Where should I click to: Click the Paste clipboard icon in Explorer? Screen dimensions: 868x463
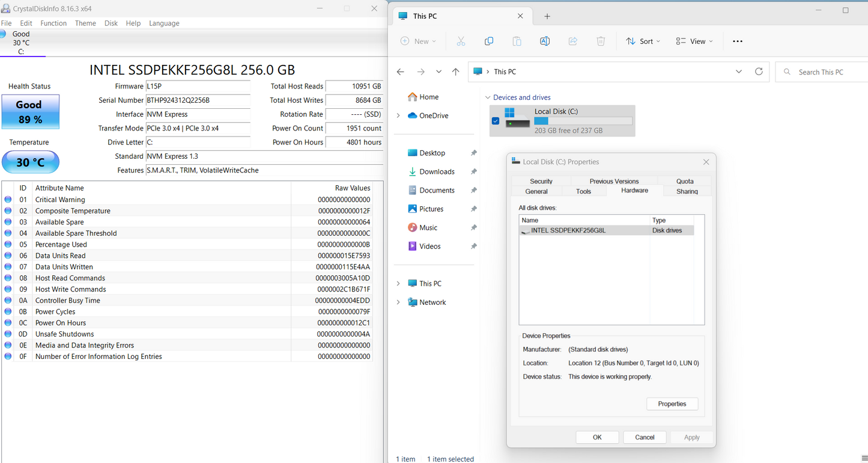coord(517,41)
